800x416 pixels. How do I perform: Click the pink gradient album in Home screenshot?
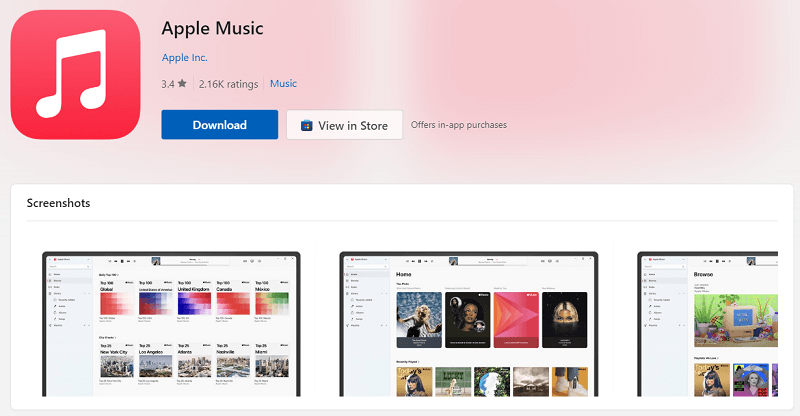pyautogui.click(x=515, y=319)
